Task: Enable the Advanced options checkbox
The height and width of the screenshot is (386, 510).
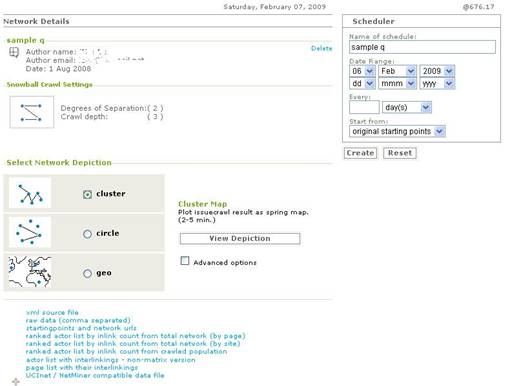Action: [185, 261]
